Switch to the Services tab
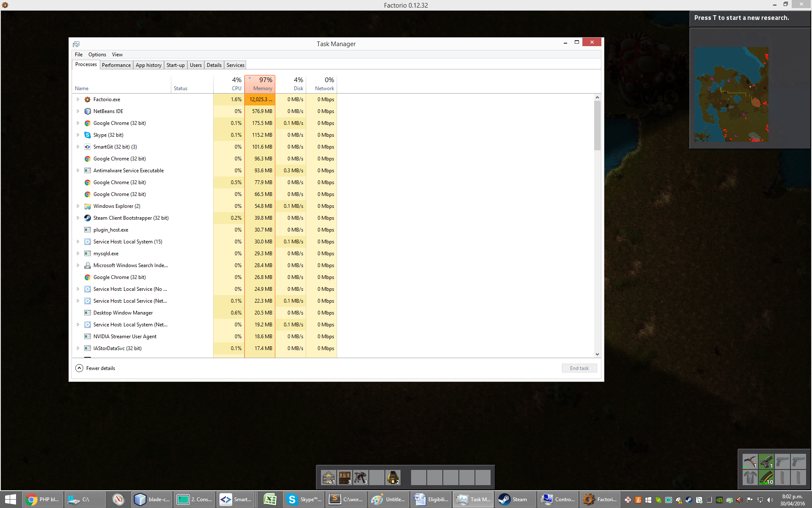 (236, 65)
